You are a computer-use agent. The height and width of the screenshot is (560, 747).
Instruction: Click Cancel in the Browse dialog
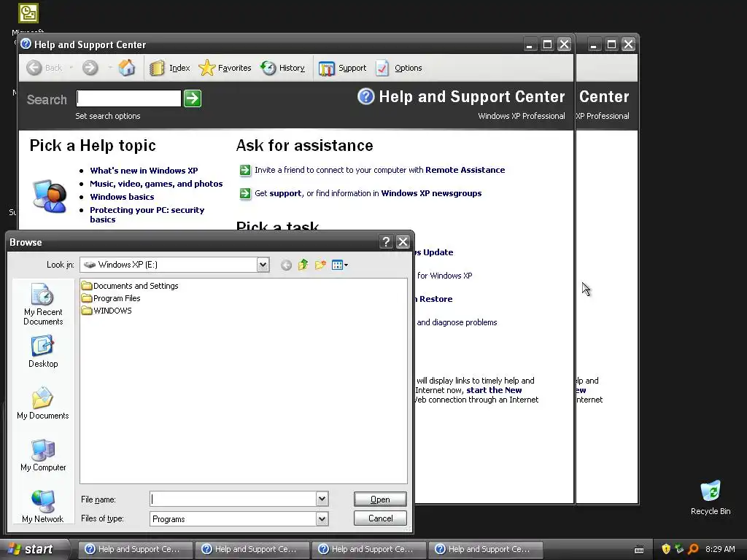380,518
